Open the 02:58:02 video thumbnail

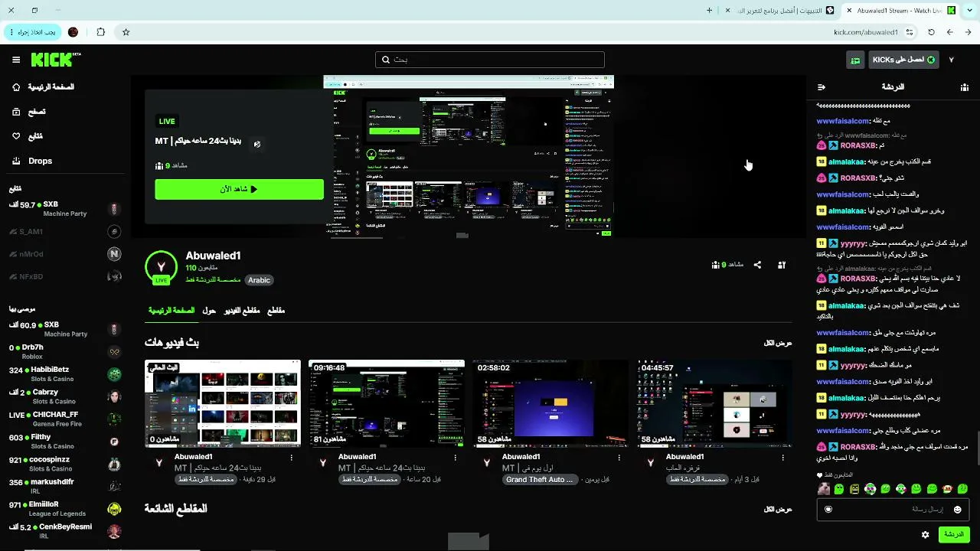(x=550, y=403)
